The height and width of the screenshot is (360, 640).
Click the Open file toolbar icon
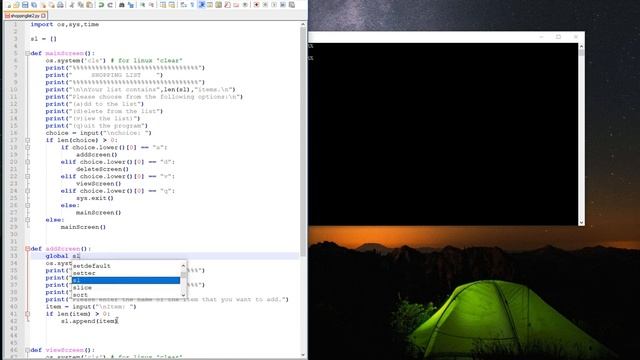[16, 5]
